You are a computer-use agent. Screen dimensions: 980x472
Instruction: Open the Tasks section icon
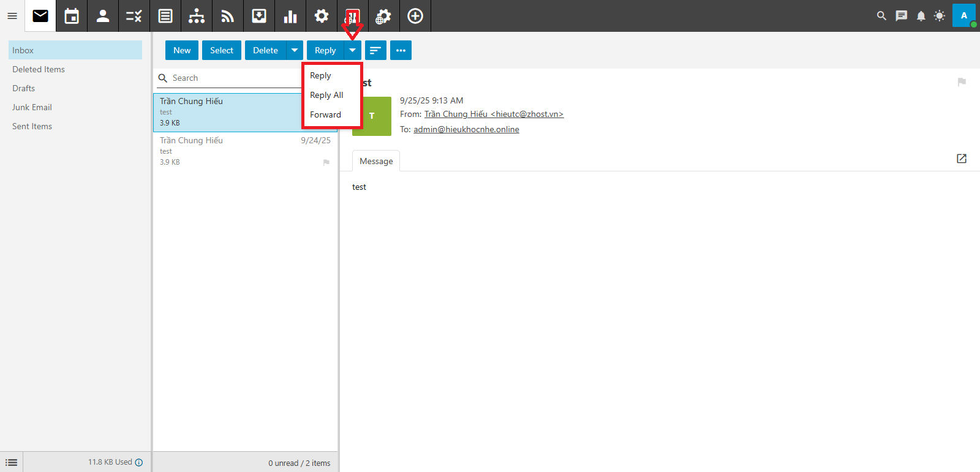click(134, 16)
